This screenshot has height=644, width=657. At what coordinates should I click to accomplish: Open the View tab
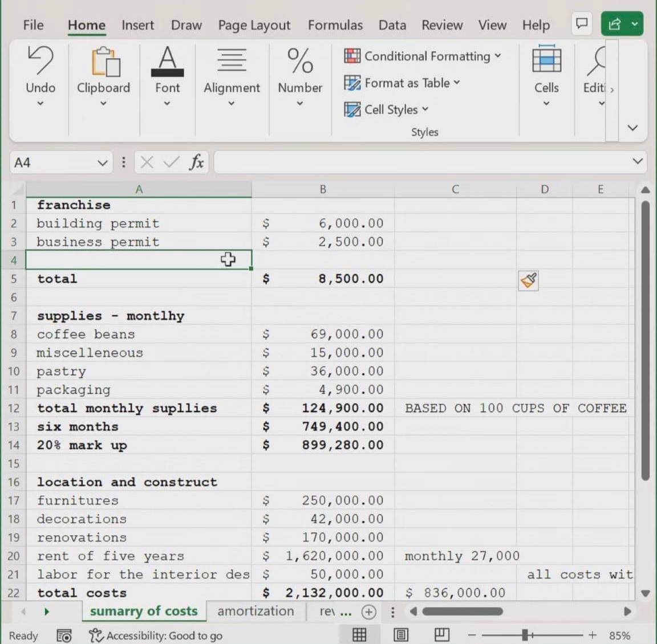pos(492,25)
